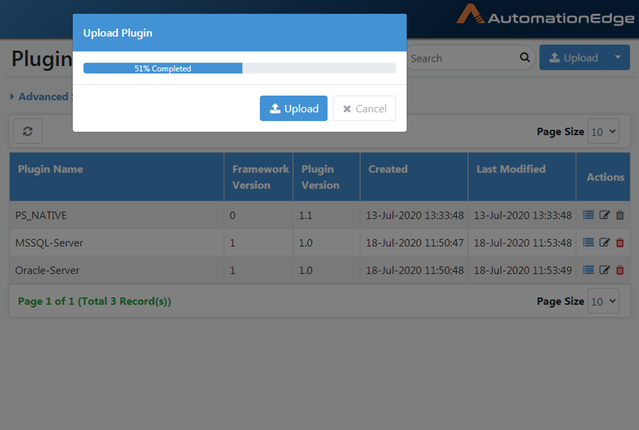Refresh the plugin list
This screenshot has height=430, width=639.
pyautogui.click(x=28, y=131)
